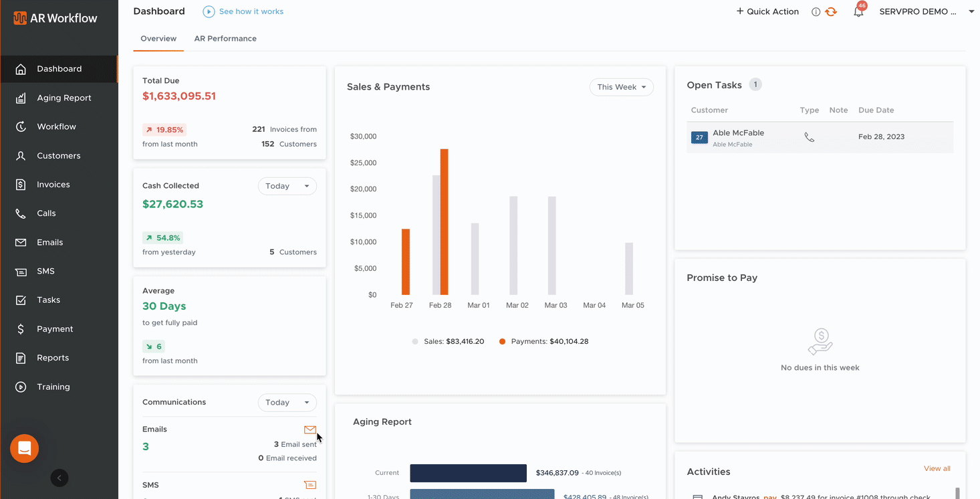The width and height of the screenshot is (980, 499).
Task: Click the notification bell icon
Action: [x=858, y=12]
